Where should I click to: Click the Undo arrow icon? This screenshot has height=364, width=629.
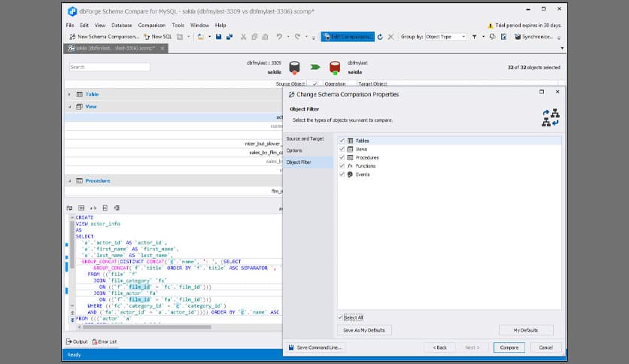pos(279,37)
